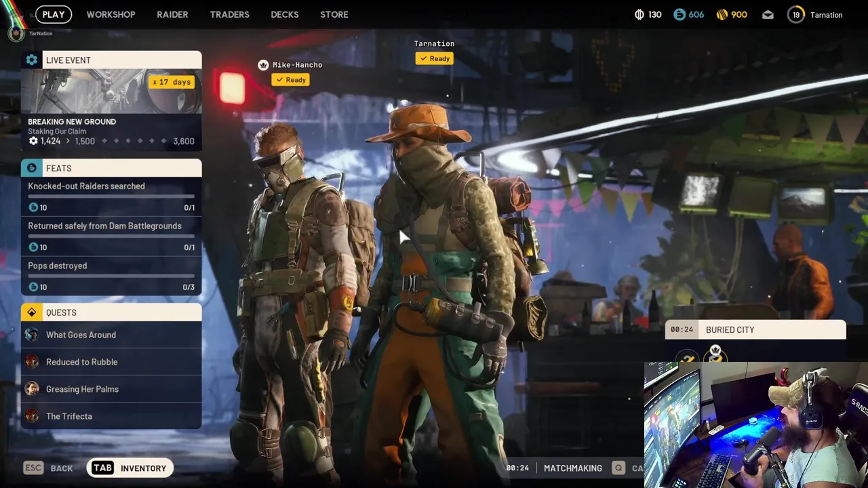Viewport: 868px width, 488px height.
Task: Select the PLAY tab
Action: tap(53, 14)
